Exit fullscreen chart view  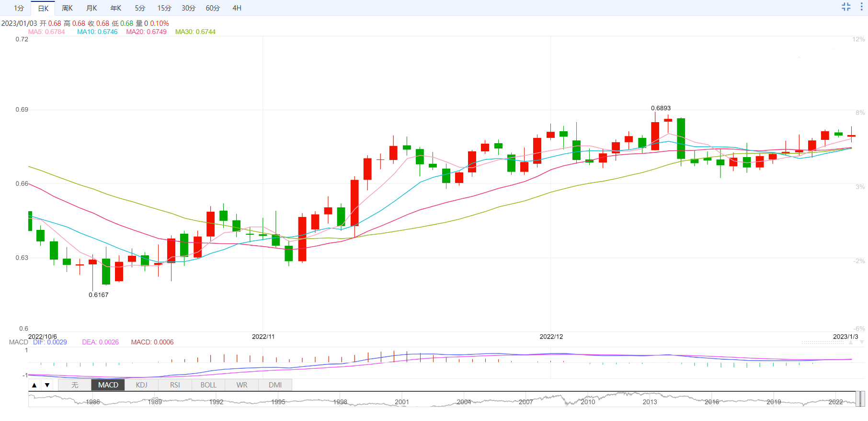846,7
